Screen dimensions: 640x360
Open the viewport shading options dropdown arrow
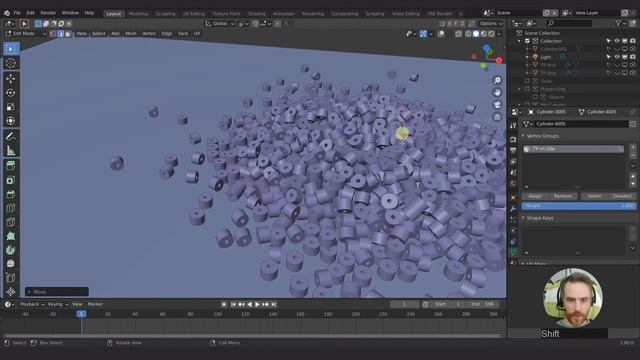tap(500, 34)
